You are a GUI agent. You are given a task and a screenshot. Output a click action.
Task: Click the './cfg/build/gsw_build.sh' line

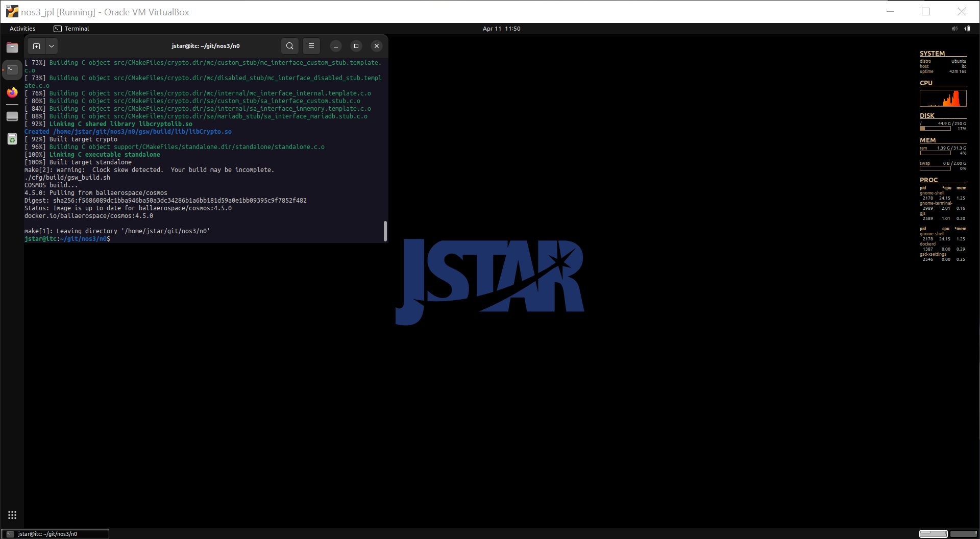tap(67, 178)
